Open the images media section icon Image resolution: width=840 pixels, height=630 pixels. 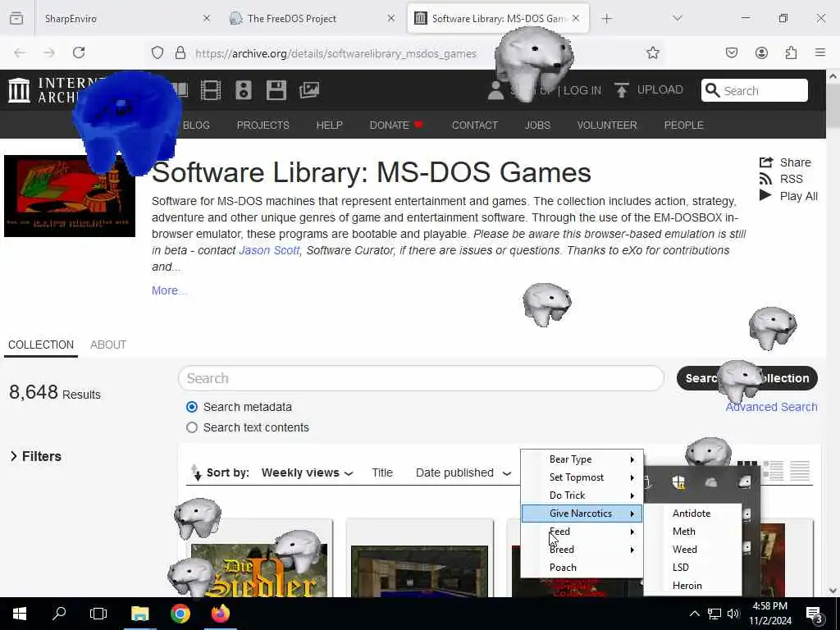tap(309, 90)
